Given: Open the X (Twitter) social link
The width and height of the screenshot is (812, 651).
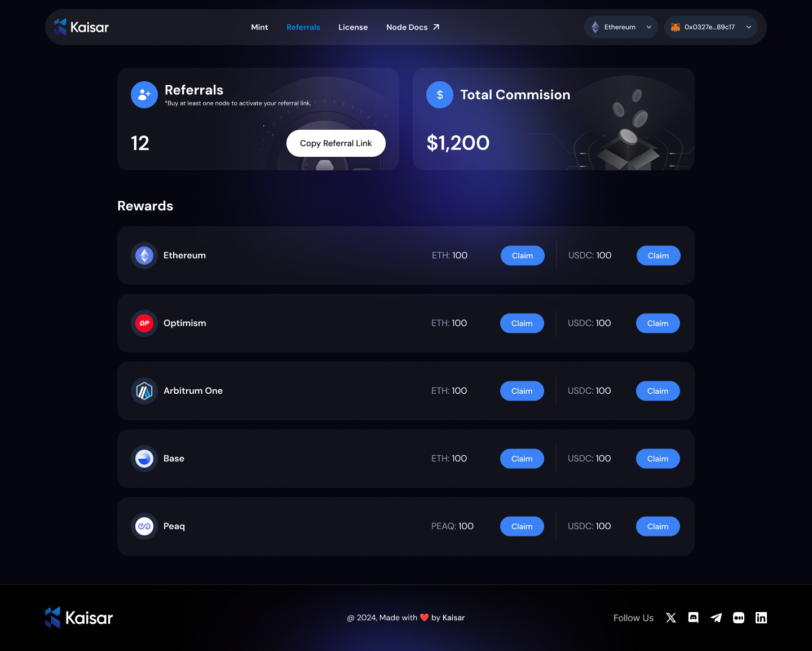Looking at the screenshot, I should (671, 618).
